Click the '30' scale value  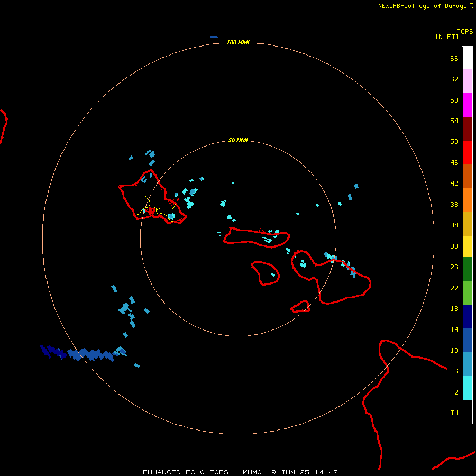coord(454,246)
